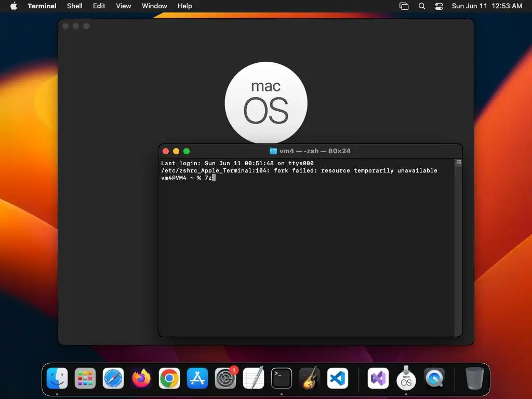Minimize the vm4 Terminal window
This screenshot has height=399, width=532.
pos(176,151)
